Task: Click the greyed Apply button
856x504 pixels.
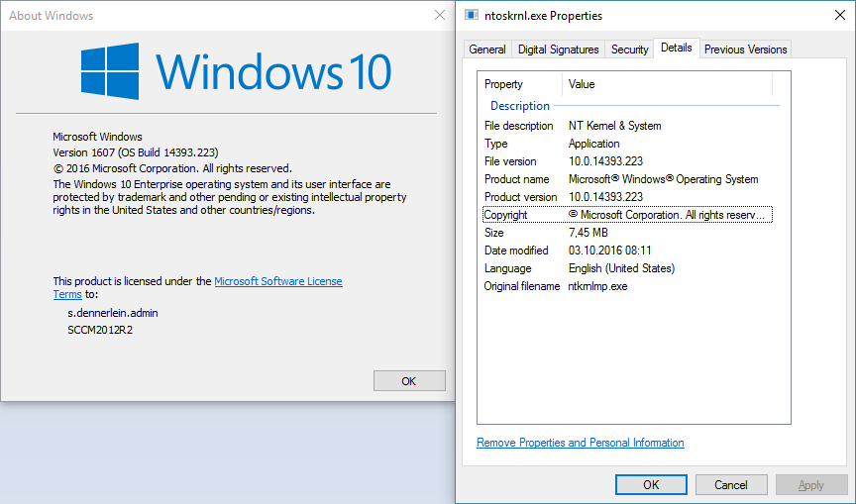Action: coord(811,484)
